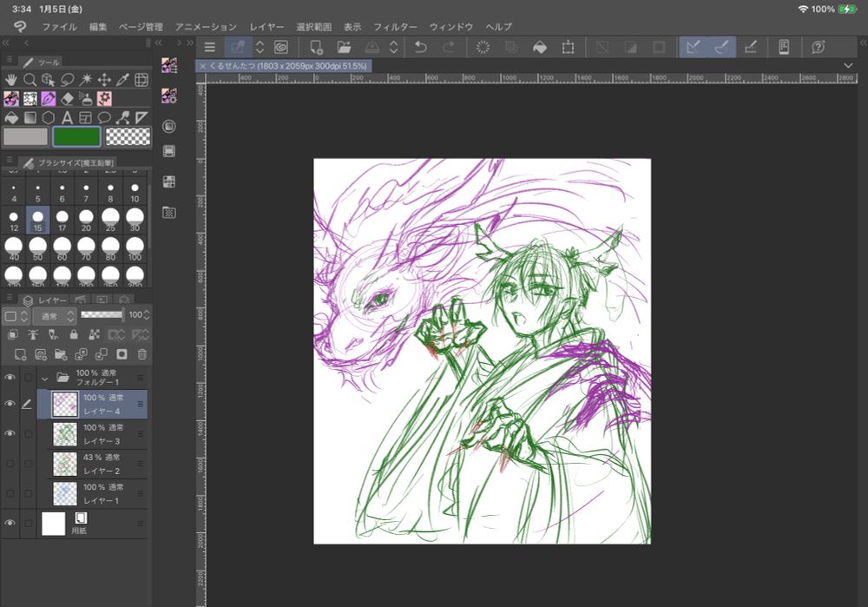This screenshot has width=868, height=607.
Task: Open the blending mode 通常 dropdown
Action: point(54,316)
